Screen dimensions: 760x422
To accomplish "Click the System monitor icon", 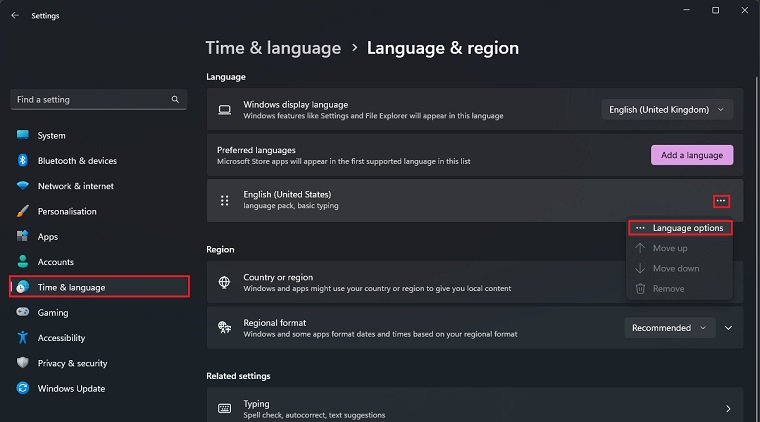I will click(x=23, y=135).
